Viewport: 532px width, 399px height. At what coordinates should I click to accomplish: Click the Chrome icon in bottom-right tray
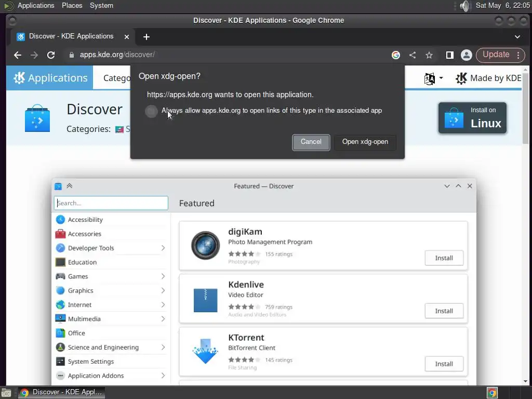click(492, 393)
